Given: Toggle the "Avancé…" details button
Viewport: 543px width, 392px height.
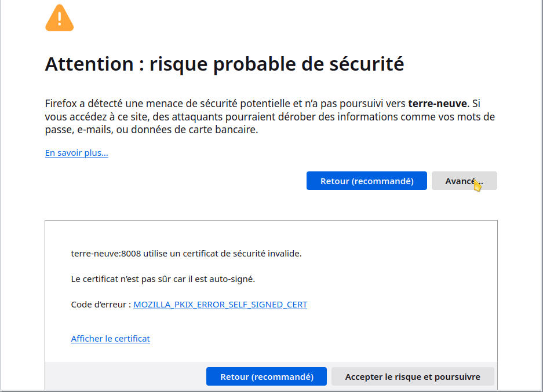Looking at the screenshot, I should click(464, 181).
